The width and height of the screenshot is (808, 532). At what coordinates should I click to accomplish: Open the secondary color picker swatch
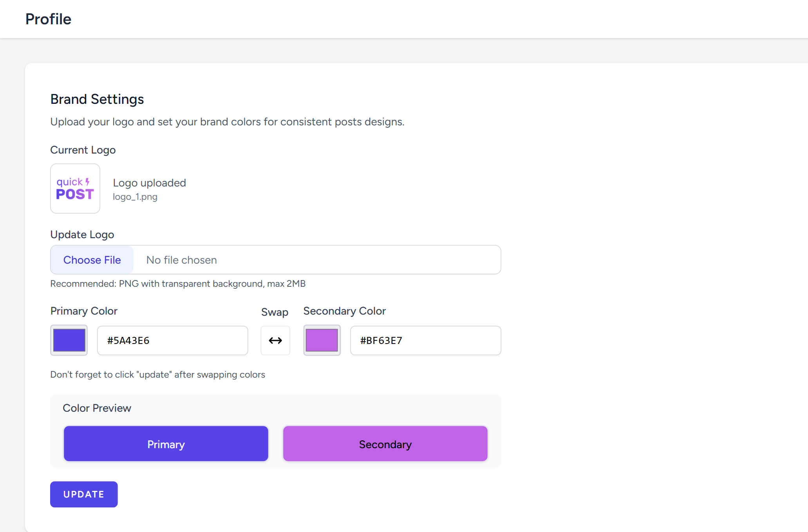322,340
